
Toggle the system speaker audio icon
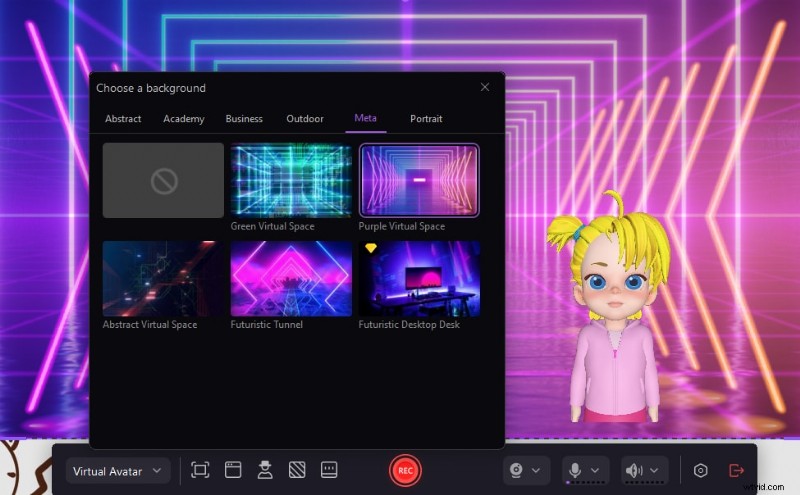pos(634,470)
